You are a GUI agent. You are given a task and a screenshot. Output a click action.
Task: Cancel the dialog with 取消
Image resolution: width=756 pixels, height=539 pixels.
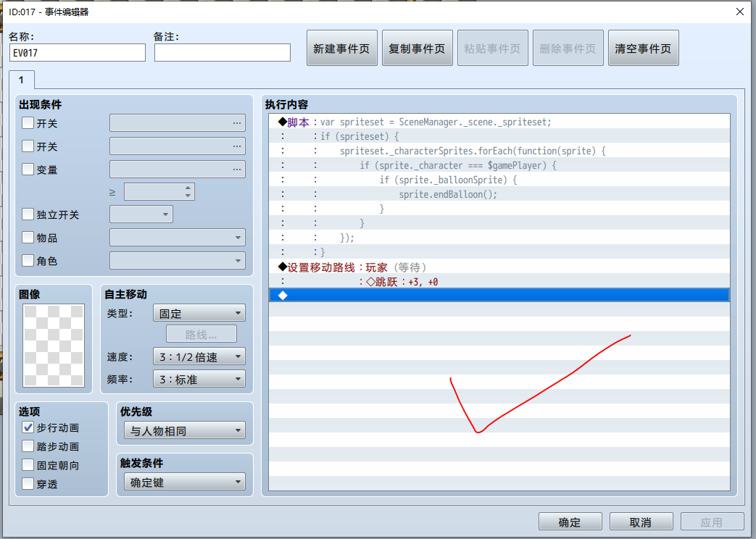(641, 522)
